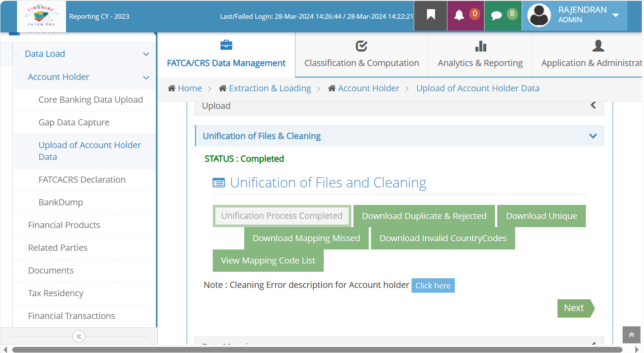
Task: Select Gap Data Capture in sidebar
Action: (x=74, y=123)
